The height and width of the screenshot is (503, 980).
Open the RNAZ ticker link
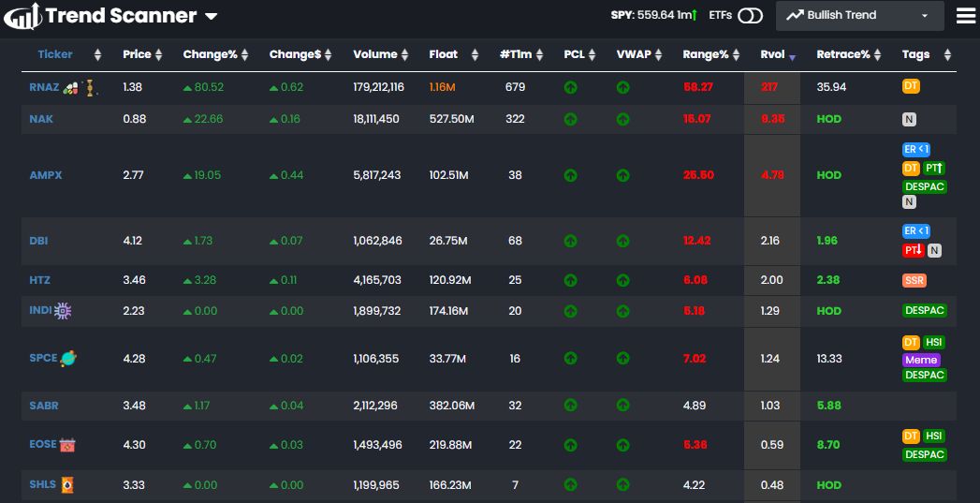(x=44, y=88)
